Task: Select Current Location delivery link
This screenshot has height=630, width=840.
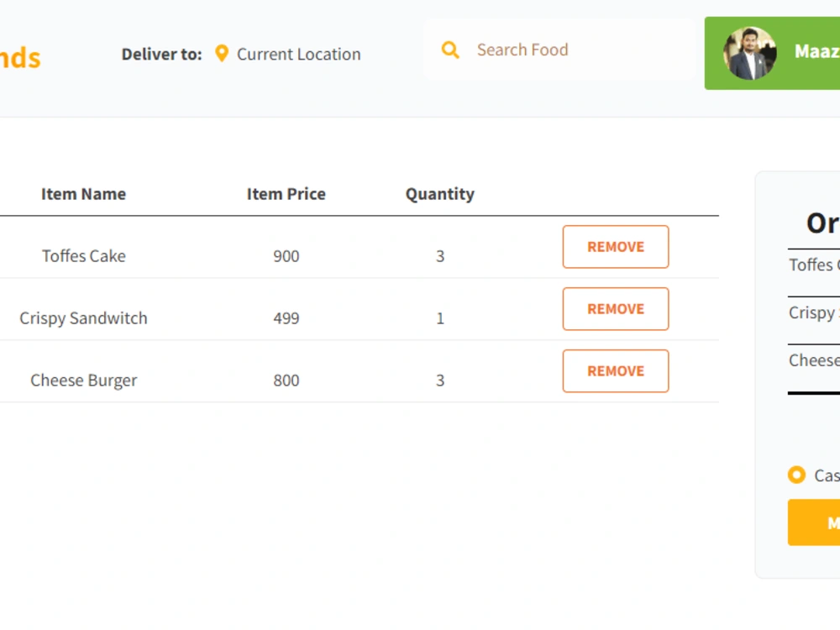Action: (298, 54)
